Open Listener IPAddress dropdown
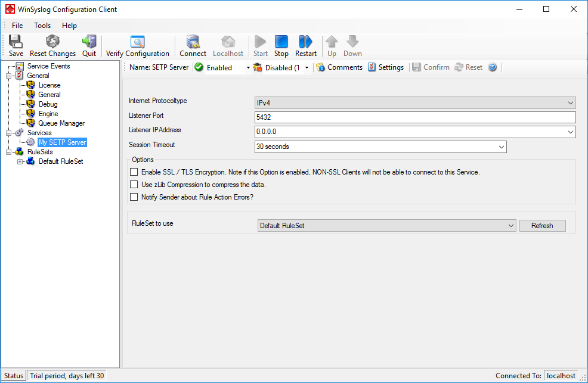This screenshot has height=383, width=588. (x=570, y=132)
